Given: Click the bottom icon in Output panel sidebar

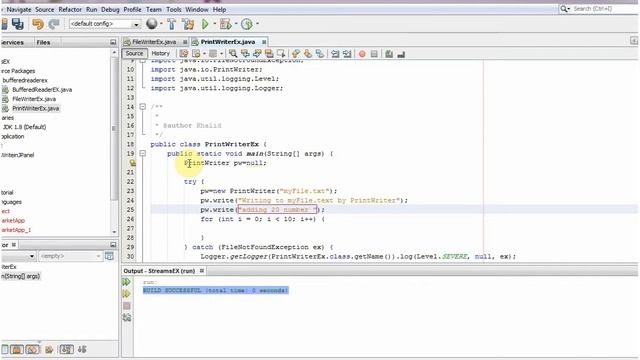Looking at the screenshot, I should (x=127, y=318).
